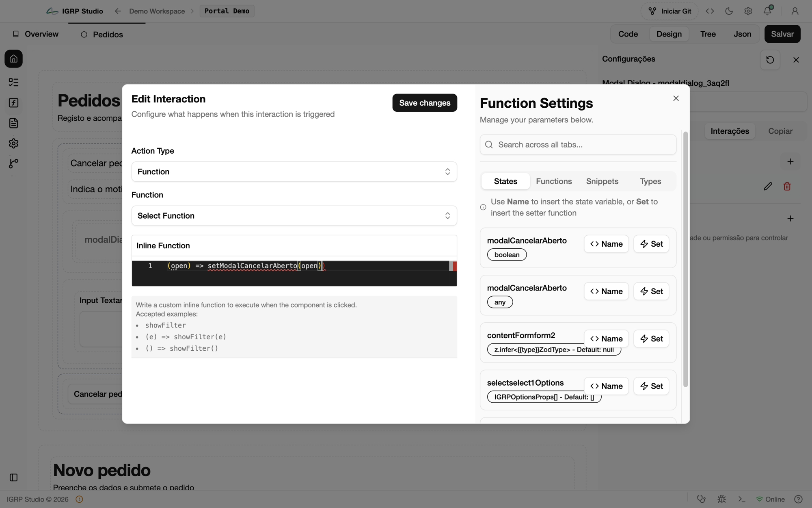Open the notifications bell
This screenshot has width=812, height=508.
click(767, 11)
